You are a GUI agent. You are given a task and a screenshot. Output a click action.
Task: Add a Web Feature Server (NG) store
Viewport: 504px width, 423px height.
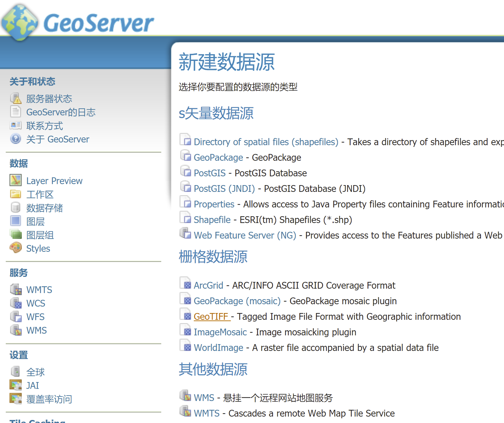pyautogui.click(x=245, y=236)
